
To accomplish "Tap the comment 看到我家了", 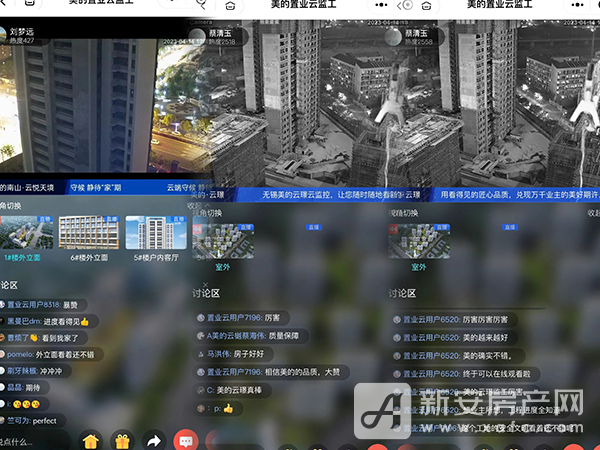I will (x=43, y=338).
